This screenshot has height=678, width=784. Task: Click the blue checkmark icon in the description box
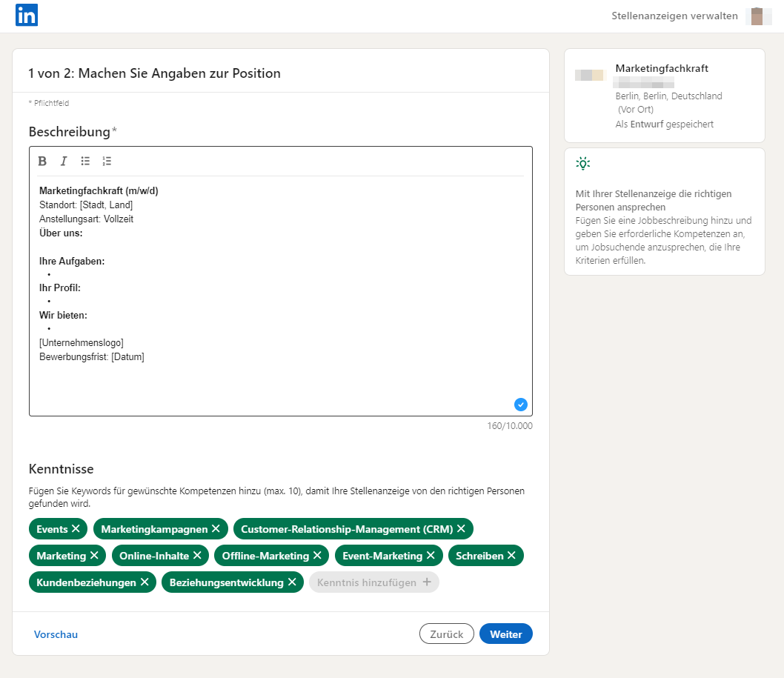[521, 404]
